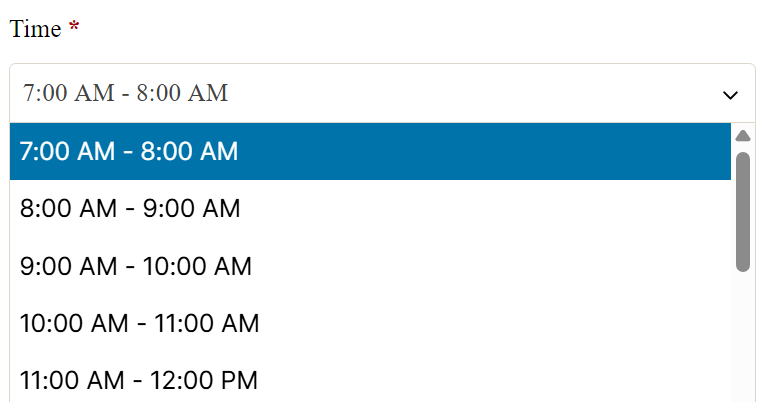
Task: Click the selected time text in the combo box
Action: (x=126, y=94)
